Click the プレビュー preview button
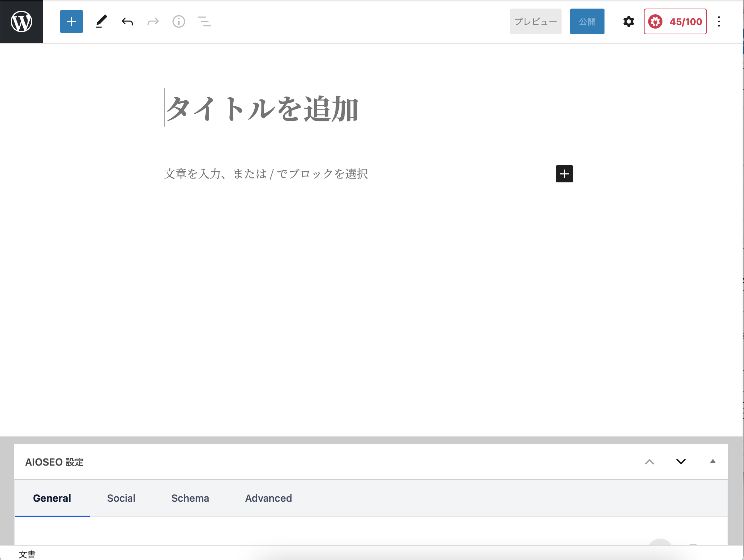Screen dimensions: 744x560 click(x=536, y=21)
